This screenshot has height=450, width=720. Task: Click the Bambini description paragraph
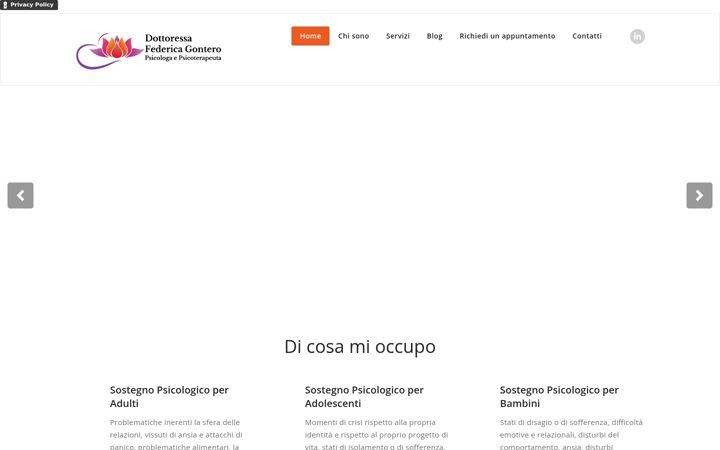[x=571, y=434]
